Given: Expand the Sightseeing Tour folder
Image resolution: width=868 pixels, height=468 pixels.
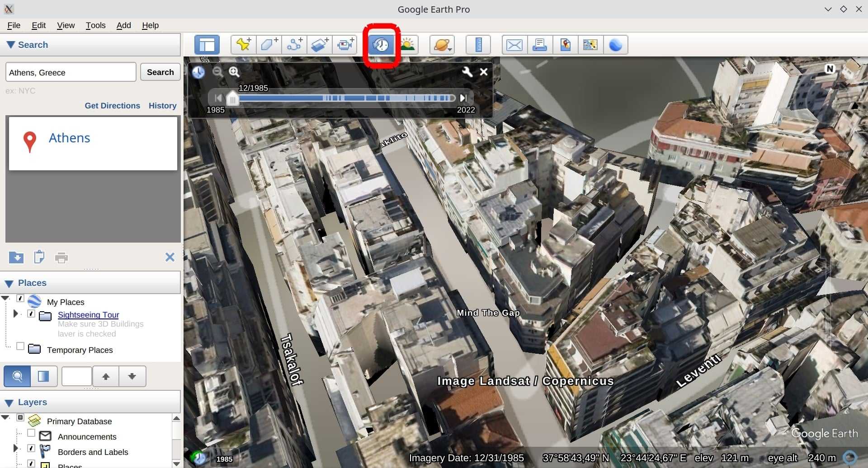Looking at the screenshot, I should [x=15, y=314].
